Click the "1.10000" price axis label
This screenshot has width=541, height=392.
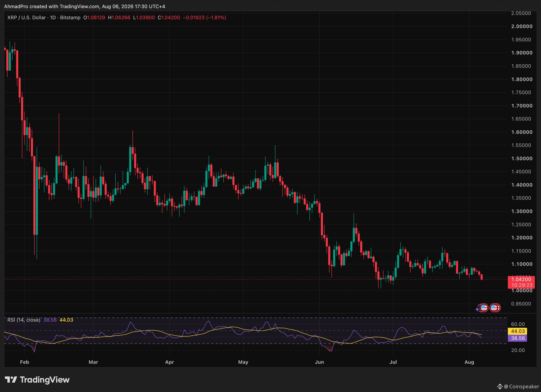coord(522,264)
